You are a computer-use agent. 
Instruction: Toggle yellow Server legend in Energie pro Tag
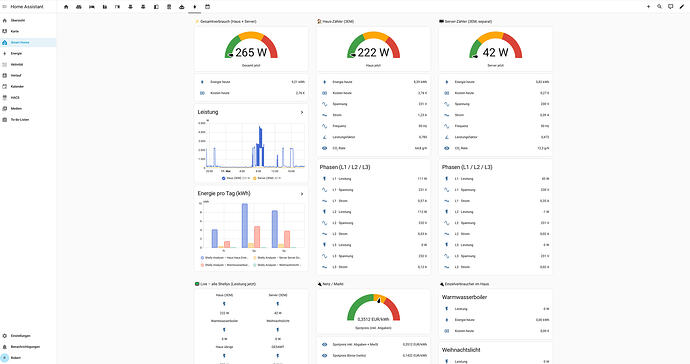pos(277,257)
